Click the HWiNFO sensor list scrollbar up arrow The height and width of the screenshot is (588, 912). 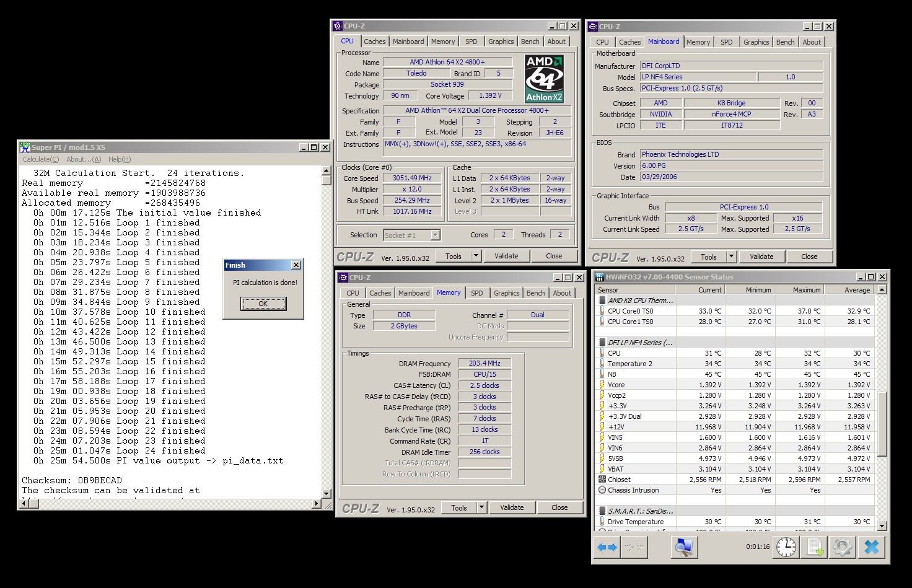[882, 289]
